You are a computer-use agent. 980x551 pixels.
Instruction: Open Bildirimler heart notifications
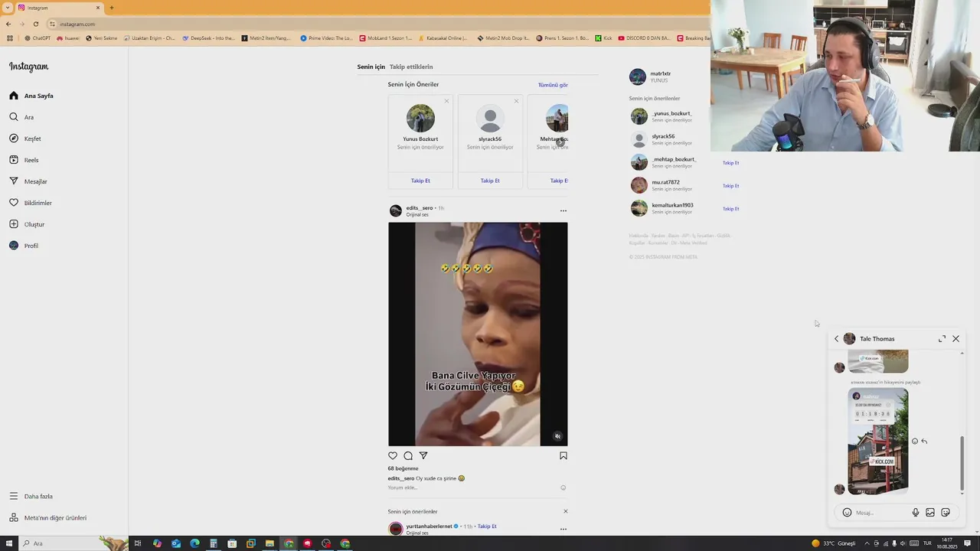pos(14,203)
